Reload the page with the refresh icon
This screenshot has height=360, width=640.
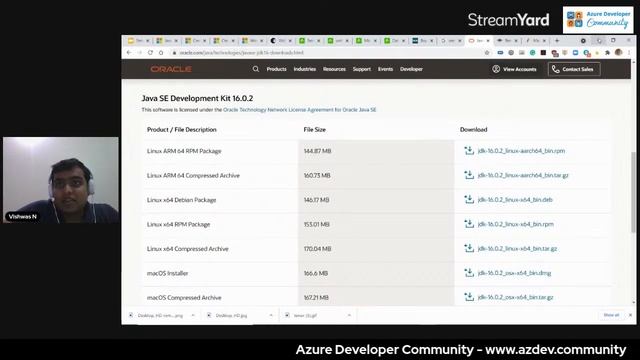click(x=150, y=53)
